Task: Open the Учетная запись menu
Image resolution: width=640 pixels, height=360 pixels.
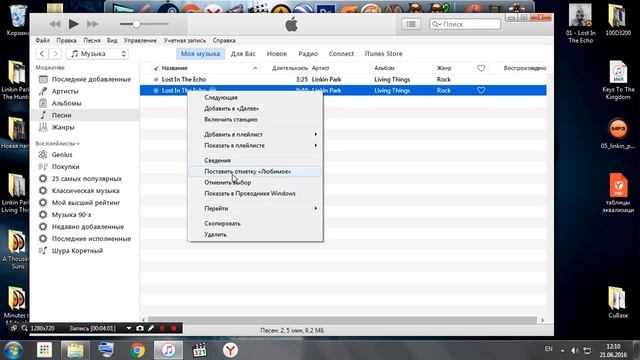Action: point(185,40)
